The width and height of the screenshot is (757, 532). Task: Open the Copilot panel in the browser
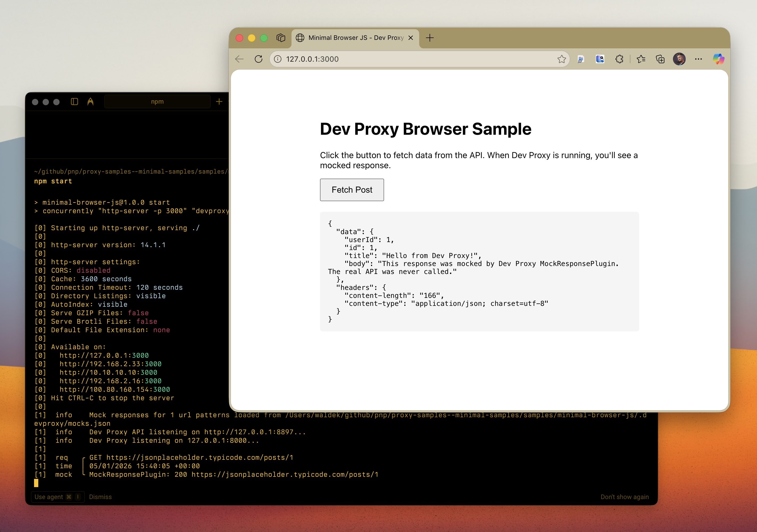click(719, 59)
